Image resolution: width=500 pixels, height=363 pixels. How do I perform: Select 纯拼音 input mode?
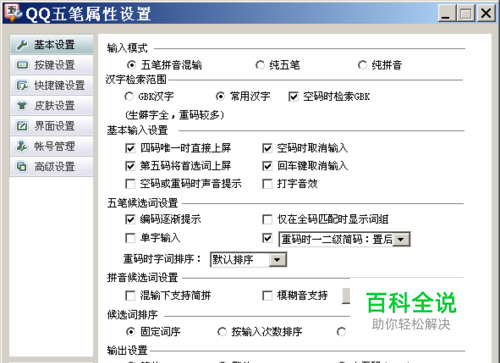(362, 65)
